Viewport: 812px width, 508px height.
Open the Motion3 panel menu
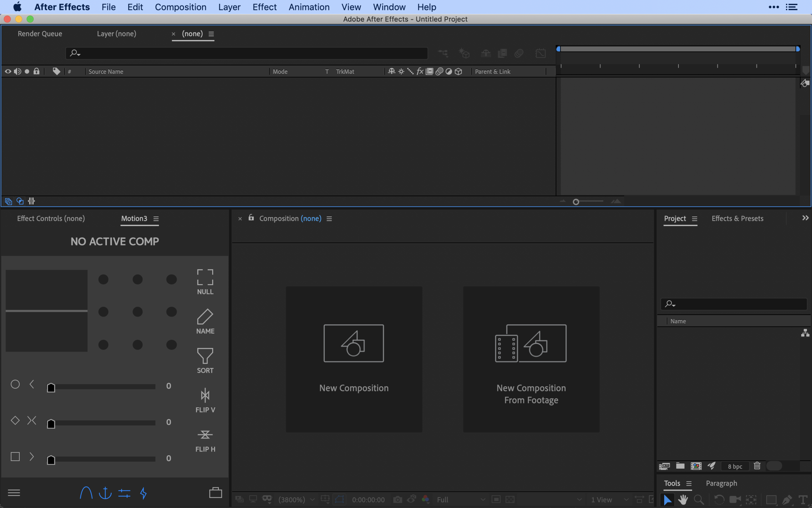(x=156, y=219)
